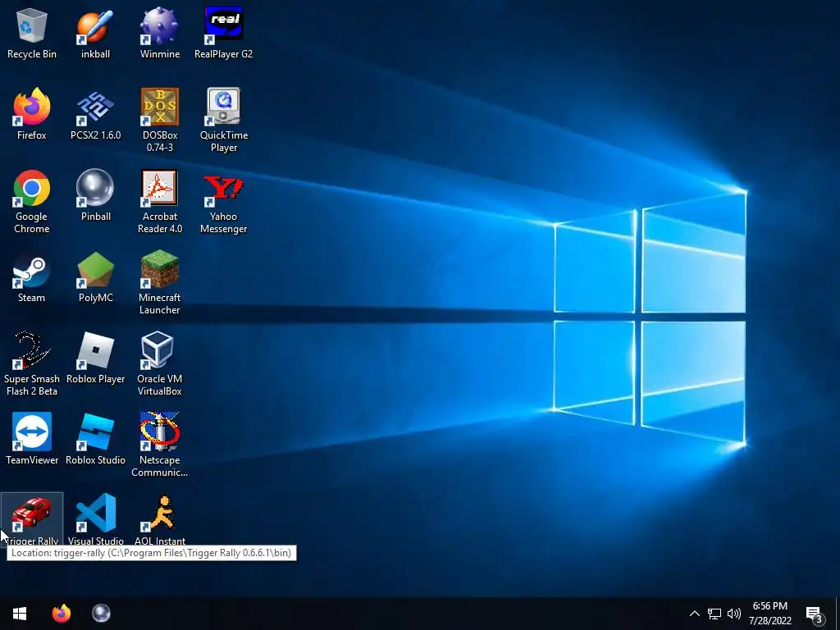This screenshot has width=840, height=630.
Task: Select the Acrobat Reader 4.0 shortcut
Action: (160, 202)
